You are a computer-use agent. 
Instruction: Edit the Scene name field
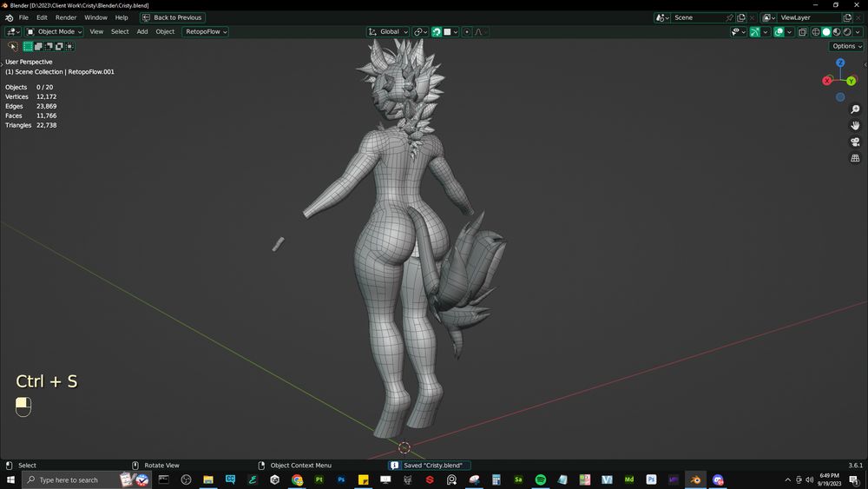[698, 17]
